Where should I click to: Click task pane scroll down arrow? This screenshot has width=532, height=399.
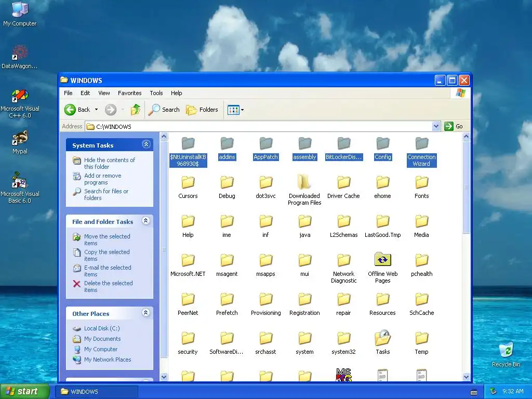pyautogui.click(x=164, y=377)
